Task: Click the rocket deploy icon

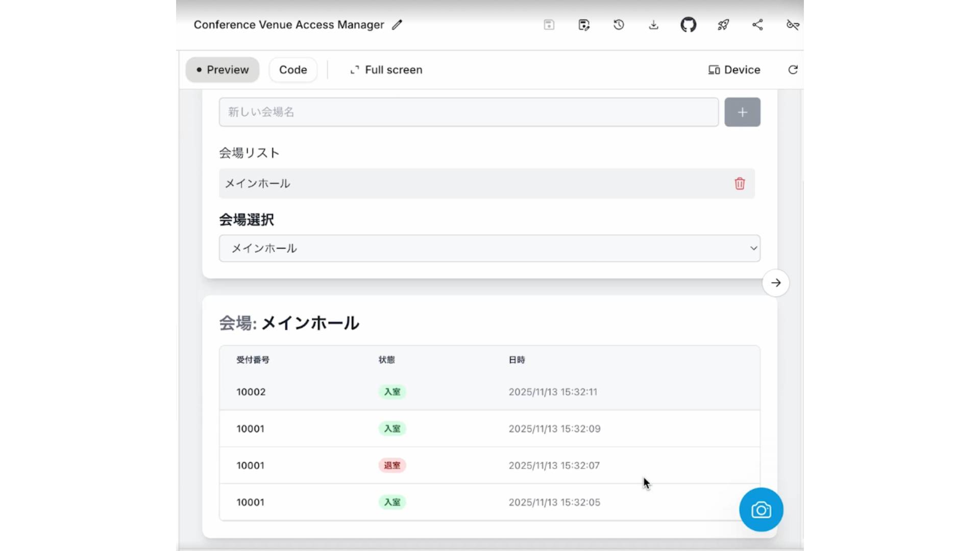Action: pos(723,24)
